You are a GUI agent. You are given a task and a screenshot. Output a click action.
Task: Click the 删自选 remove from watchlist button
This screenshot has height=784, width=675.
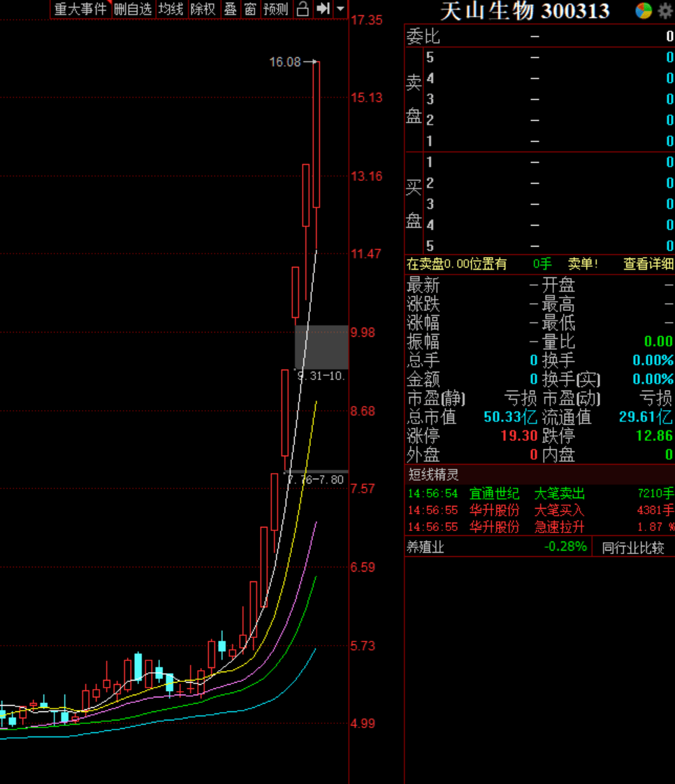[133, 9]
